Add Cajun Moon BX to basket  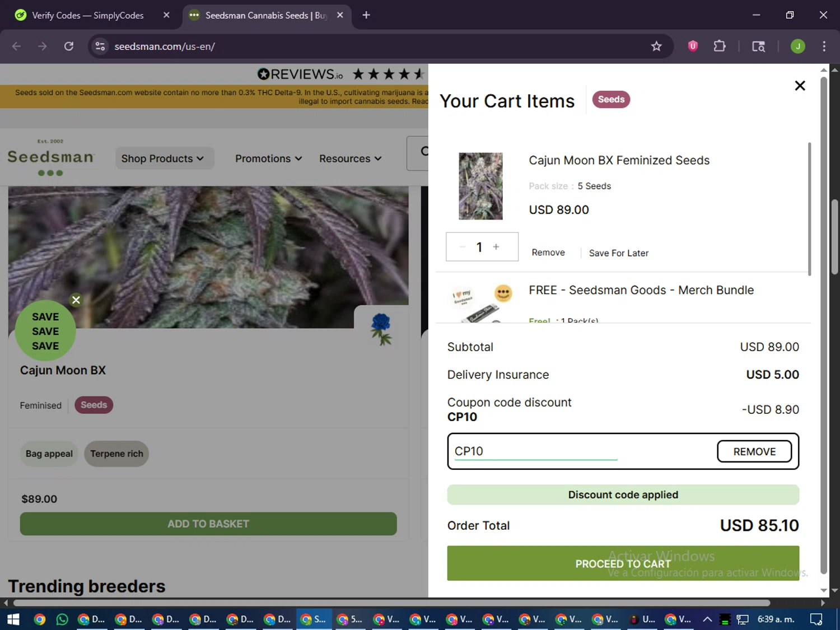coord(208,524)
